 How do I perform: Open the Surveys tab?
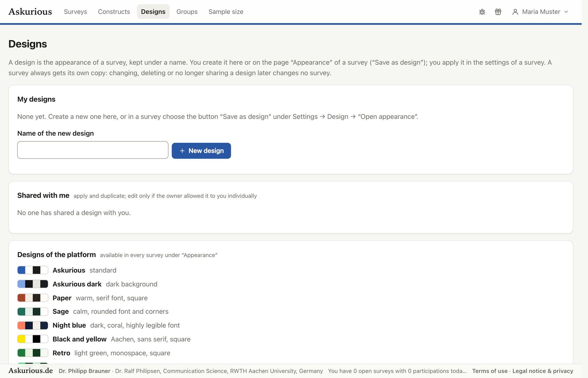(x=75, y=12)
